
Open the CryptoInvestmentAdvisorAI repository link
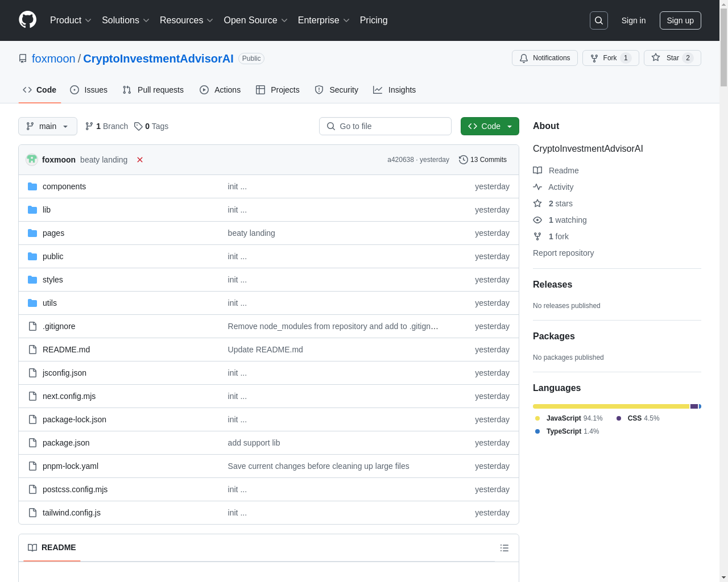tap(158, 59)
